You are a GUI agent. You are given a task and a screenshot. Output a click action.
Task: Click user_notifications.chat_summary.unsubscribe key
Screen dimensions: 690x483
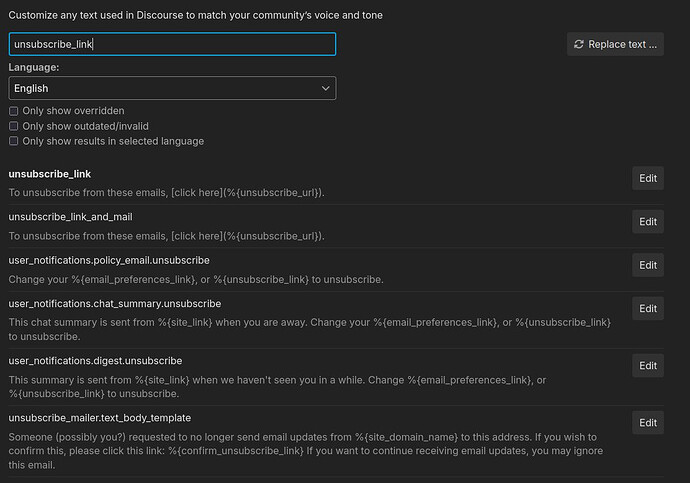click(115, 304)
